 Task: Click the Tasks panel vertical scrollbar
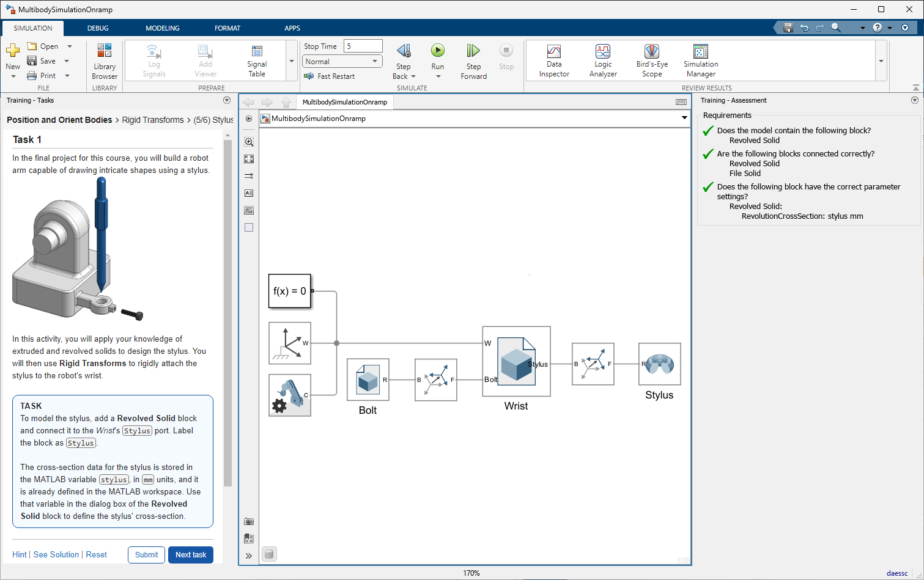(x=227, y=312)
